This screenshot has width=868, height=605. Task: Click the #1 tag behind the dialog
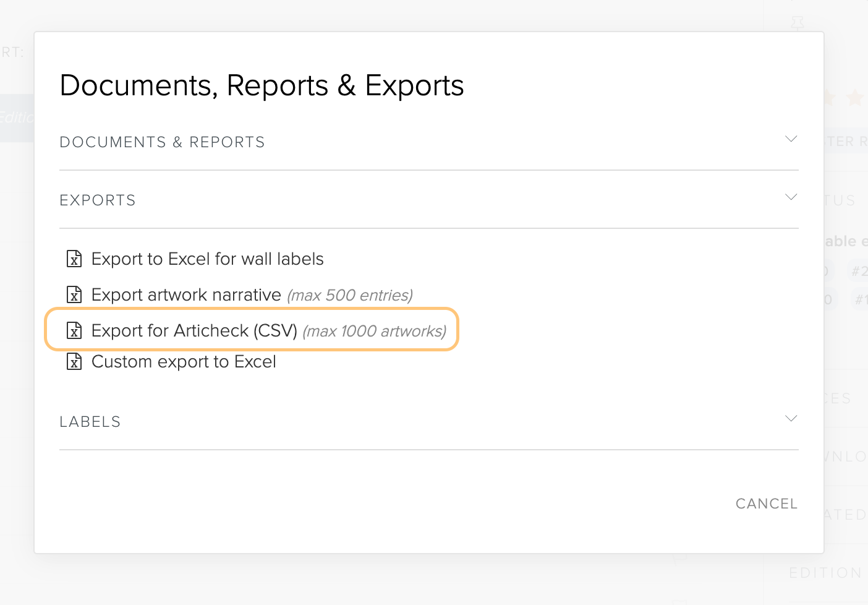click(x=861, y=300)
